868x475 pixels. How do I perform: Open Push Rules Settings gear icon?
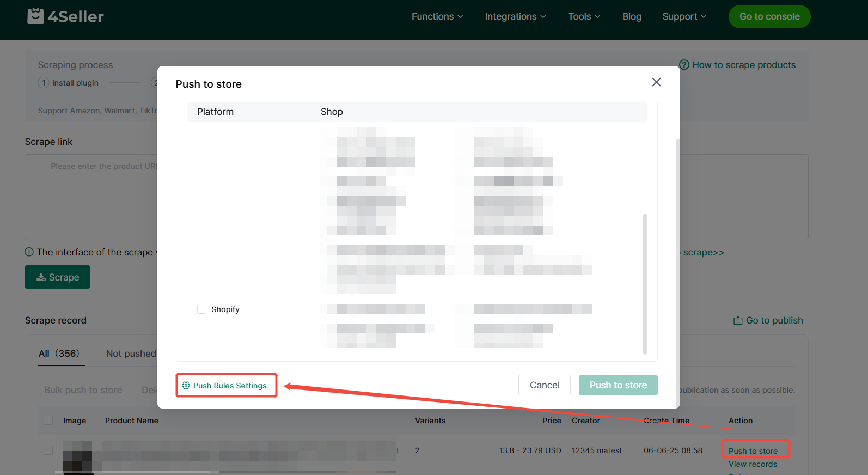click(186, 386)
